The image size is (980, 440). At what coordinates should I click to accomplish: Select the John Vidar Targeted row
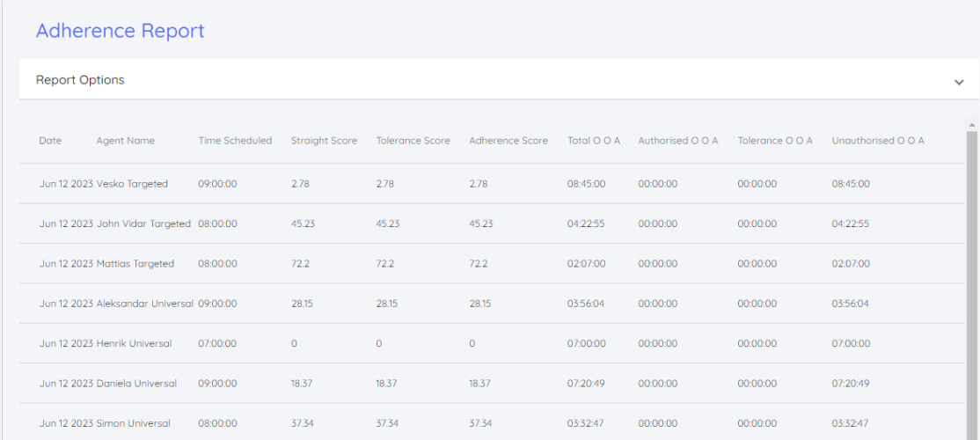tap(143, 224)
